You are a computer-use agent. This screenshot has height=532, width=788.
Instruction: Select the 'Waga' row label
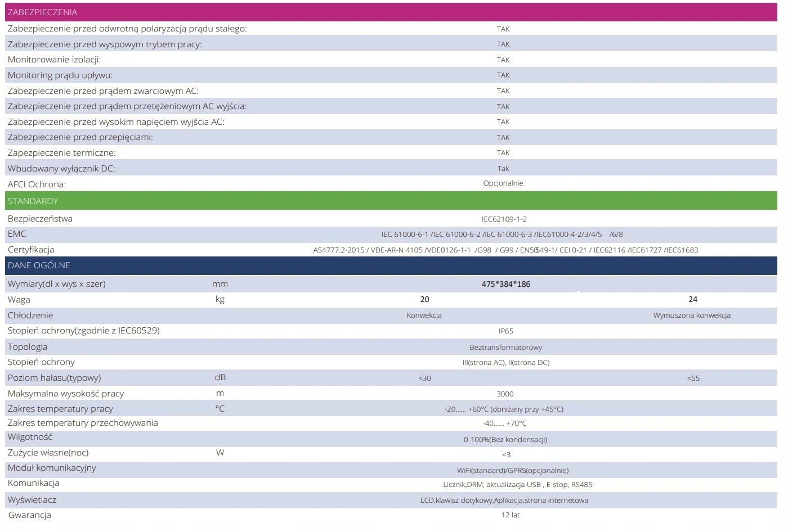click(x=19, y=300)
